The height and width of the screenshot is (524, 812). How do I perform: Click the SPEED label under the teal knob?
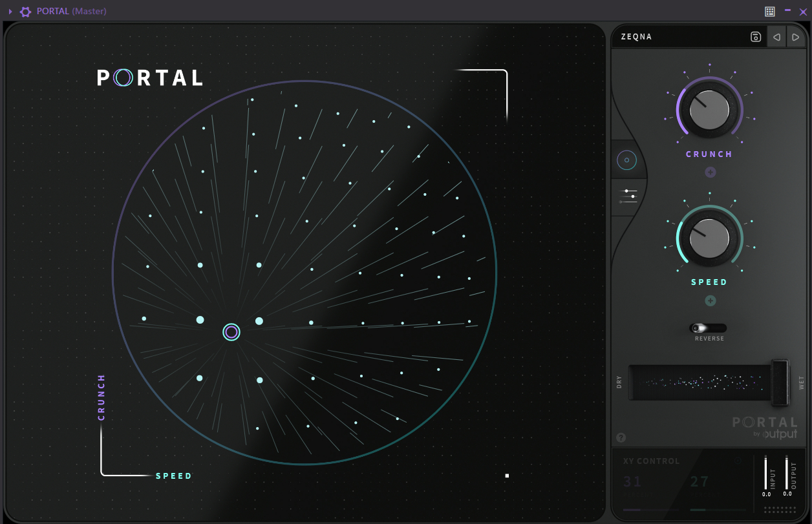point(709,282)
